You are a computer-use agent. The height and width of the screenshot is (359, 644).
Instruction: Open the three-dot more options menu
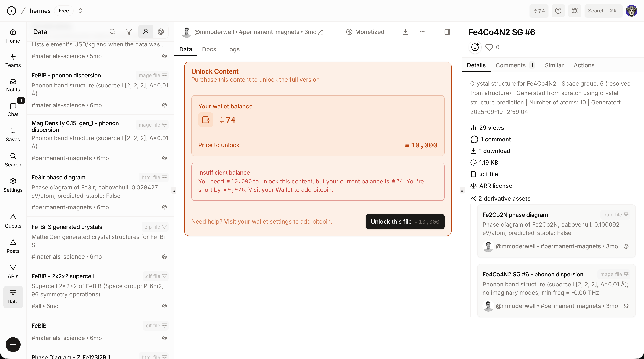click(x=422, y=32)
